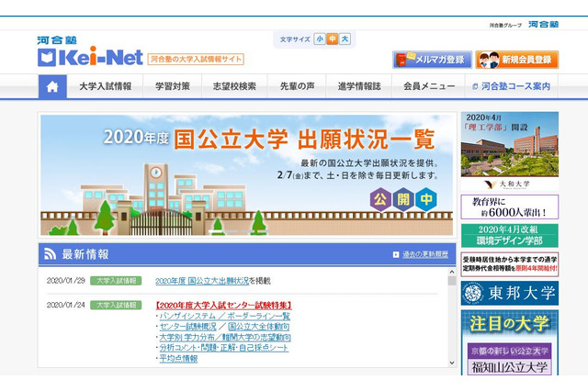
Task: Open 2020年度大学入試センター試験特集 link
Action: (223, 306)
